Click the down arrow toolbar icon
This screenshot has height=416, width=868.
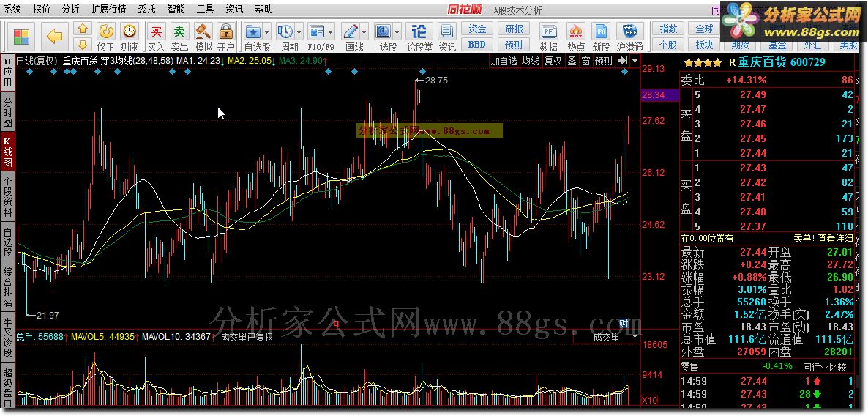click(83, 45)
